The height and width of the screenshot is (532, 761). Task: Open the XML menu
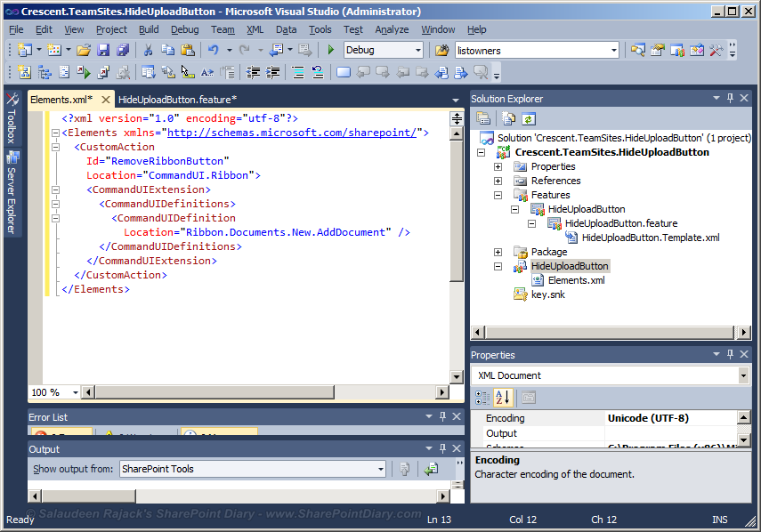[255, 29]
